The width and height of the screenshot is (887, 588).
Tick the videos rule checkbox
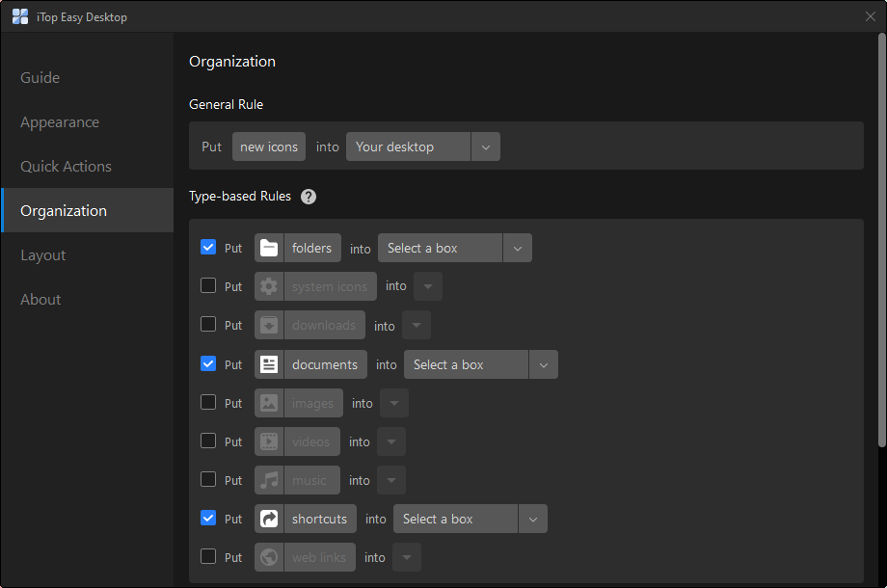[x=208, y=441]
